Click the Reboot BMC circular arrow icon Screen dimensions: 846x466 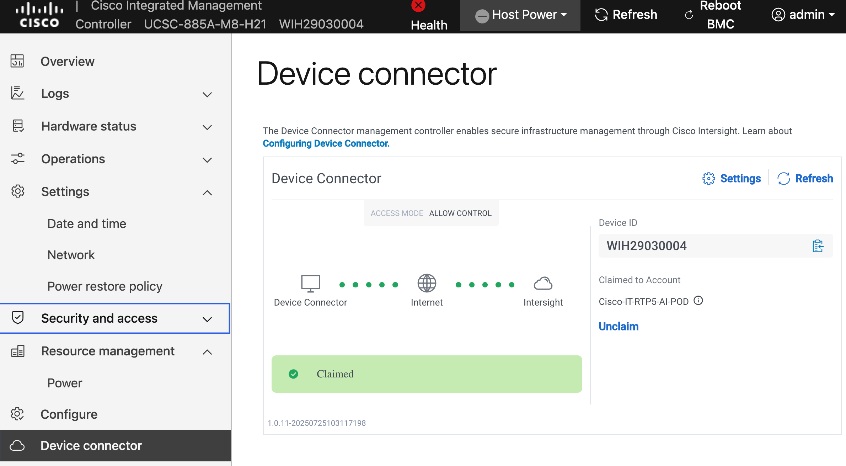tap(689, 15)
